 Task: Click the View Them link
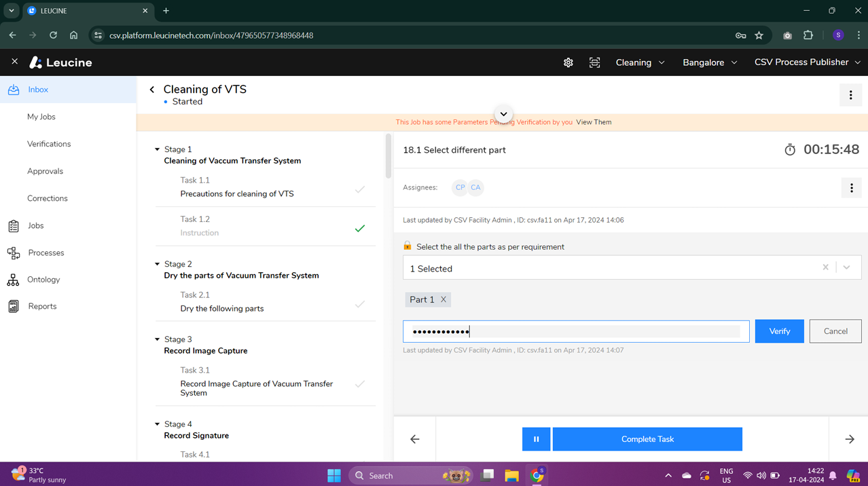pos(594,122)
